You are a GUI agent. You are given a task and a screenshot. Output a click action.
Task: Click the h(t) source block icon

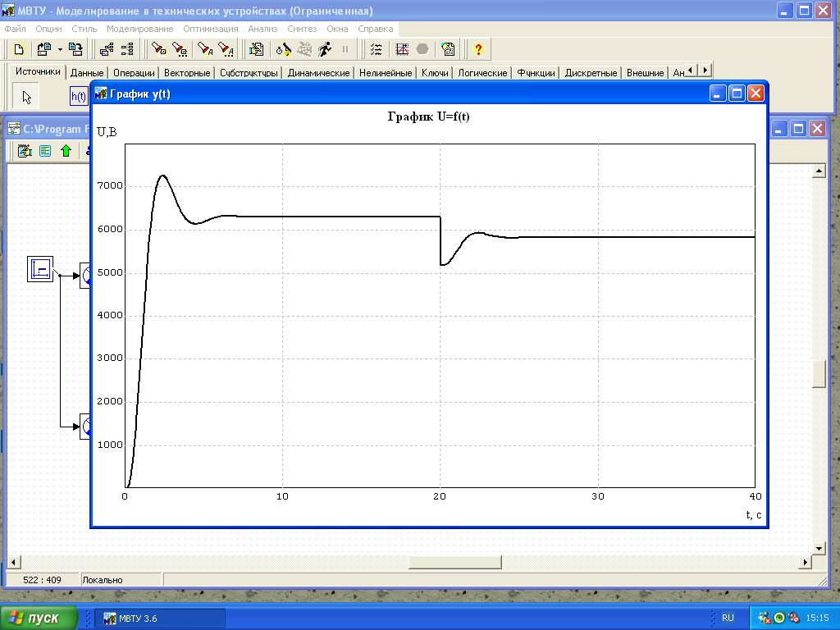pyautogui.click(x=79, y=97)
